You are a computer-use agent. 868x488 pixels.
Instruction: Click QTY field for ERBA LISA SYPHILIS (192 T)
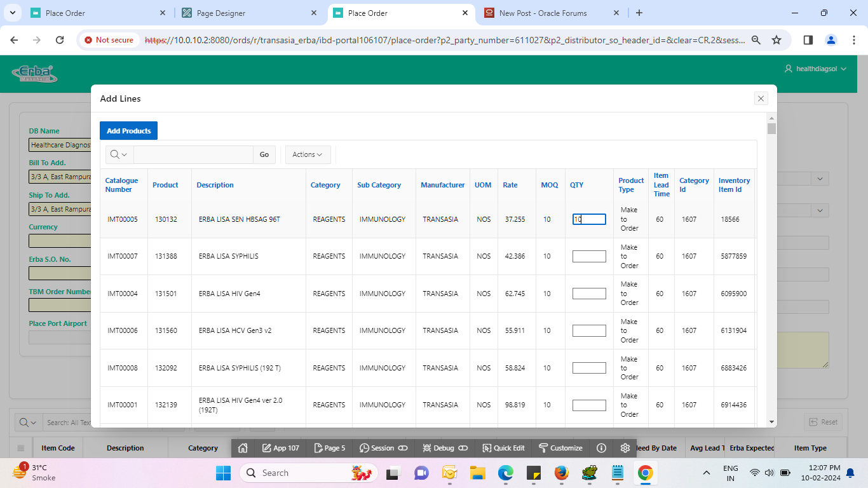tap(589, 368)
